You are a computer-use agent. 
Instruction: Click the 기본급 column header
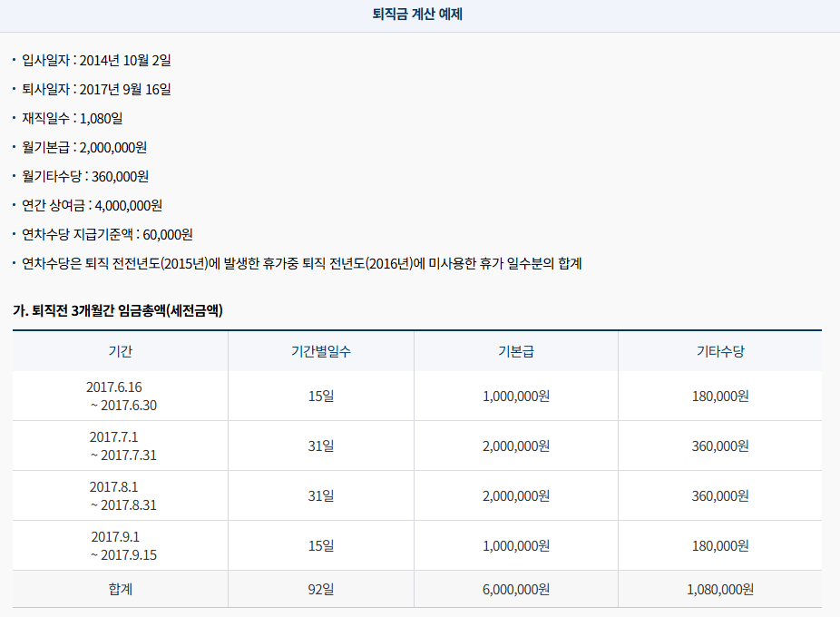pos(516,351)
